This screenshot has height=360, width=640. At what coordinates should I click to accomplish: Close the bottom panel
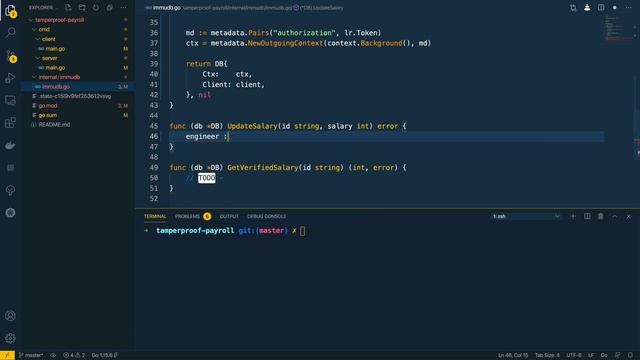point(629,216)
